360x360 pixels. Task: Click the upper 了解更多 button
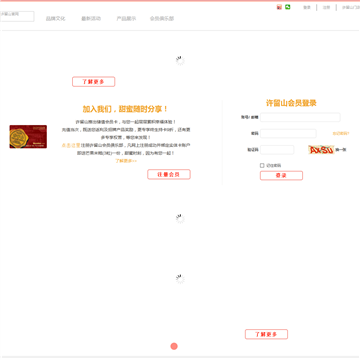point(94,82)
